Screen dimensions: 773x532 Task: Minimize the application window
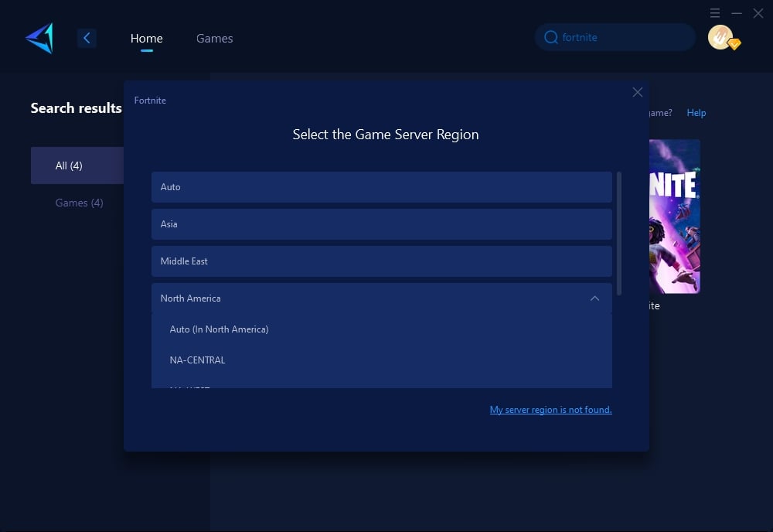(737, 13)
